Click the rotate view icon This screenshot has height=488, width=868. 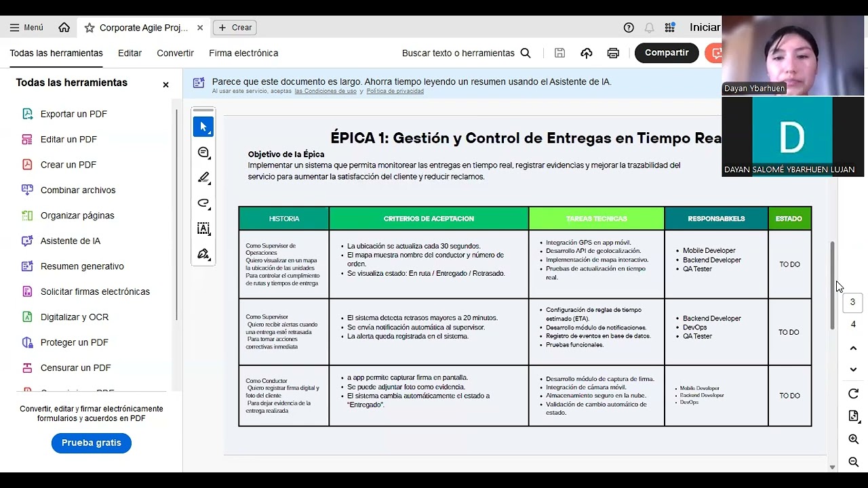click(x=853, y=394)
